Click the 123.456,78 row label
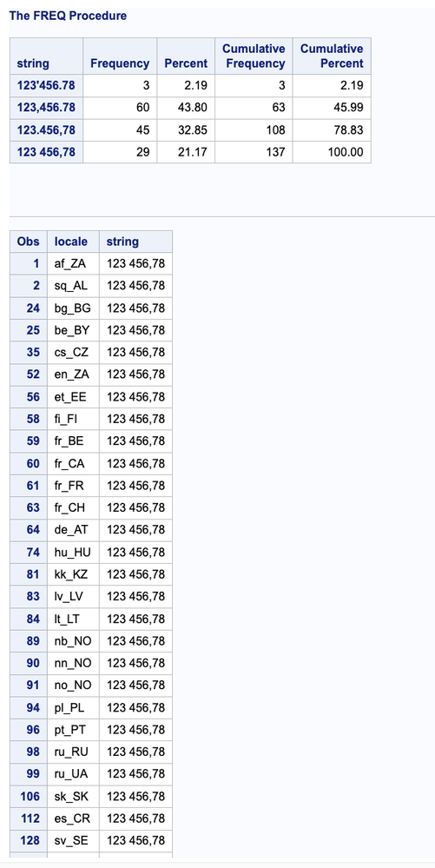This screenshot has height=868, width=435. coord(46,130)
